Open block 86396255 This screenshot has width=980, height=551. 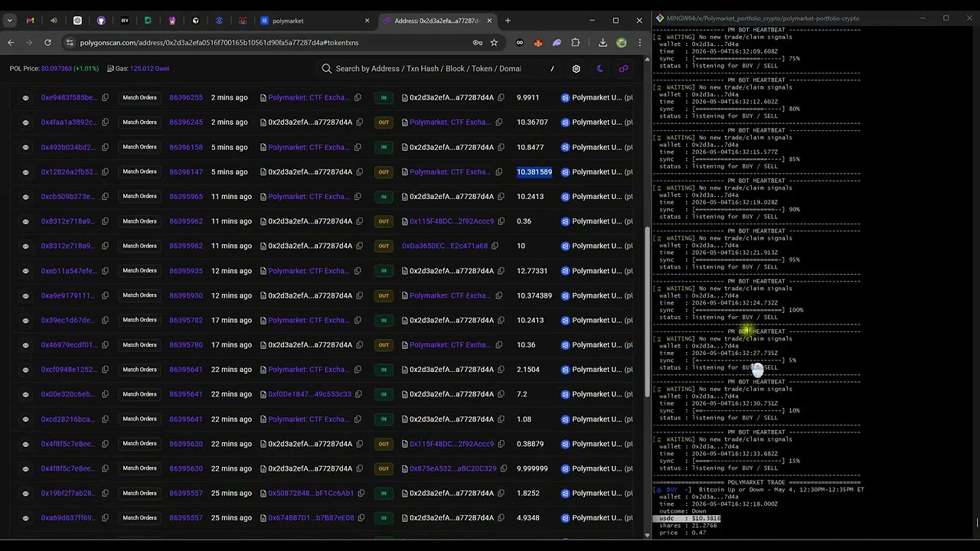[x=186, y=98]
